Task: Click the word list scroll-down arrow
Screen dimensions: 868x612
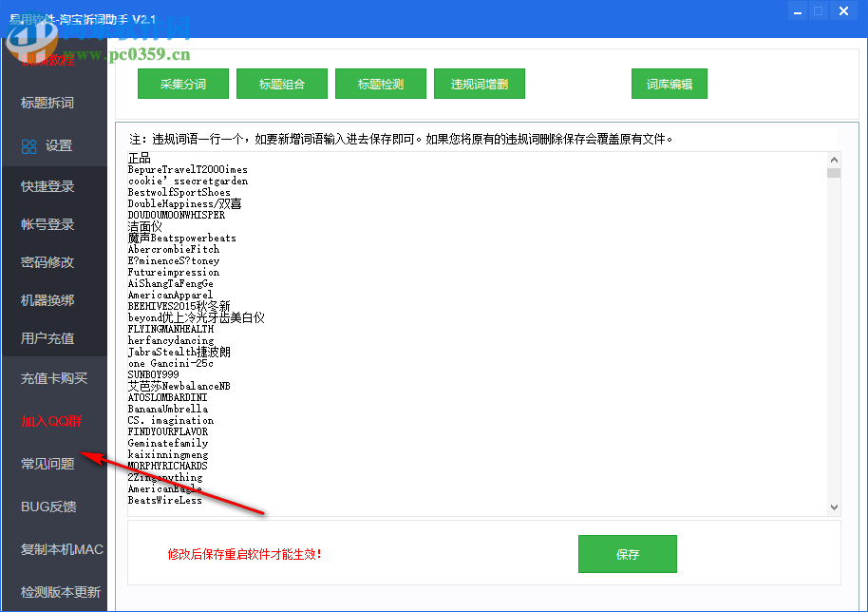Action: click(834, 507)
